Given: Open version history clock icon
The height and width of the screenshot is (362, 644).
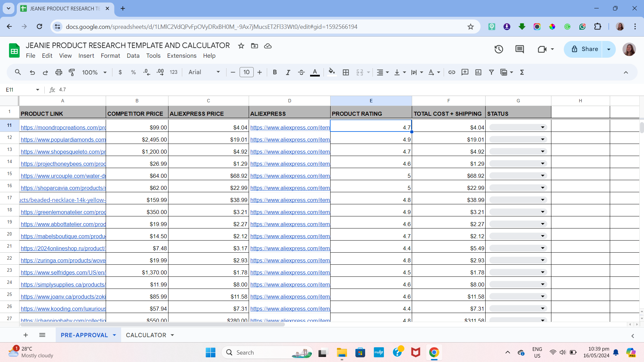Looking at the screenshot, I should [x=499, y=49].
